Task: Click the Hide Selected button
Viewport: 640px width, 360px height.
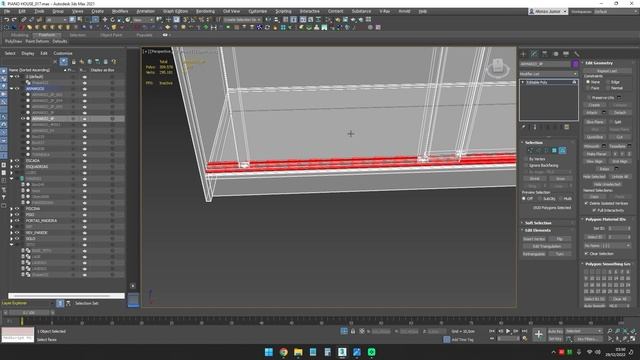Action: coord(594,177)
